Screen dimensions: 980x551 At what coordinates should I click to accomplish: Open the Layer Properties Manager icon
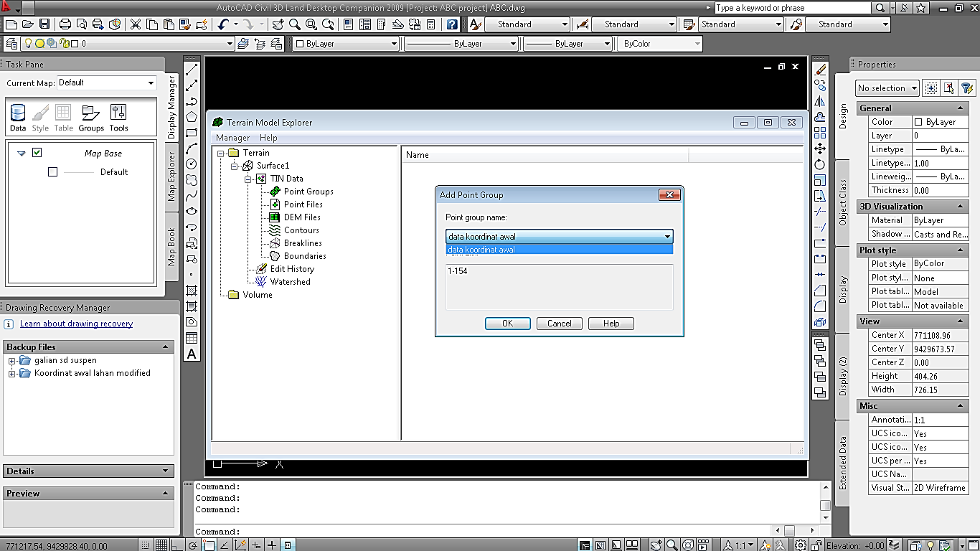11,44
